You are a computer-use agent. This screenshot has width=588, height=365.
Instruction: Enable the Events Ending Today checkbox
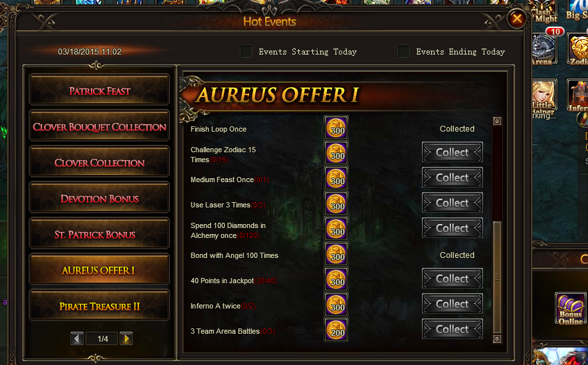coord(404,51)
